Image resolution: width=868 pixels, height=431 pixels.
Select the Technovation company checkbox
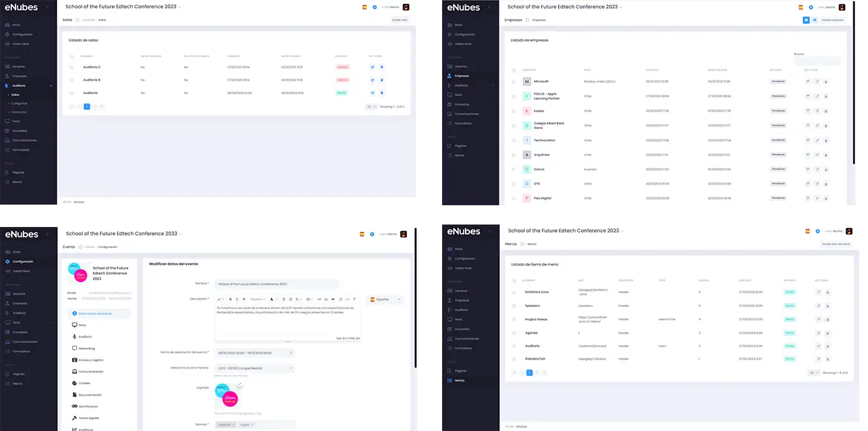coord(513,141)
